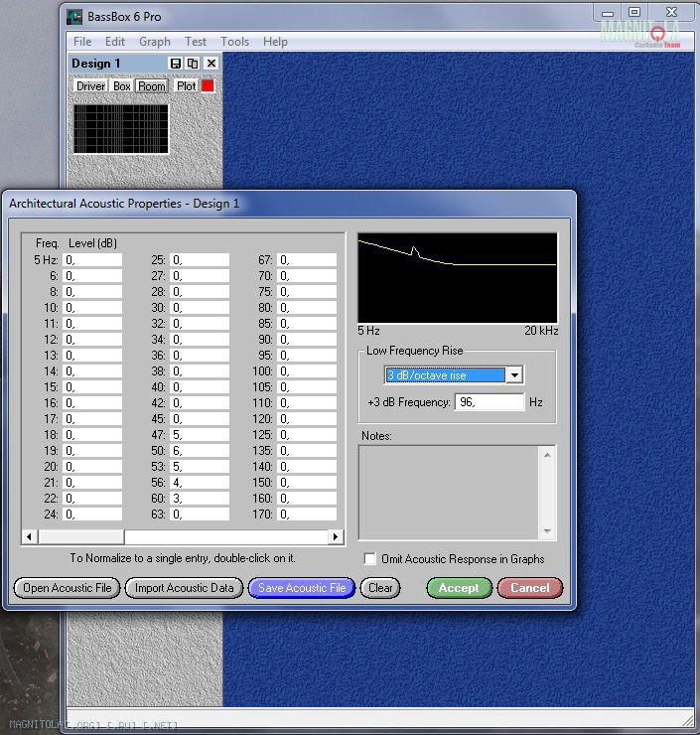Viewport: 700px width, 735px height.
Task: Click the left arrow of the frequency table scrollbar
Action: tap(30, 536)
